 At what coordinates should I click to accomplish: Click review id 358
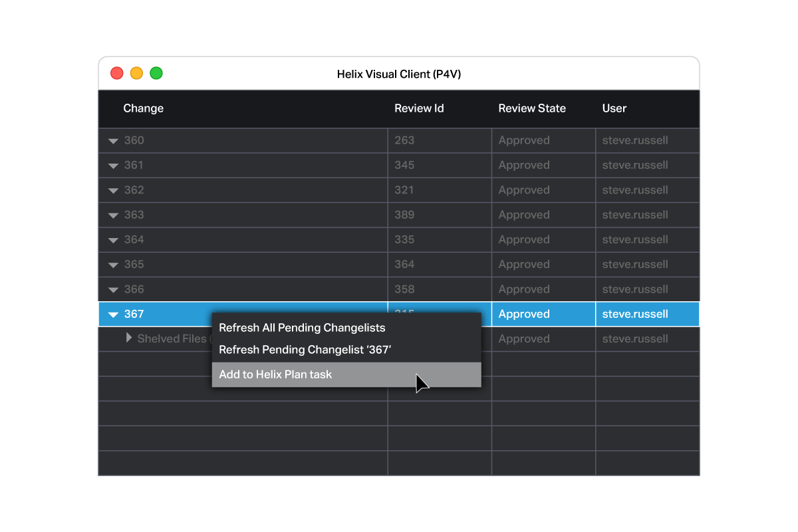point(404,289)
